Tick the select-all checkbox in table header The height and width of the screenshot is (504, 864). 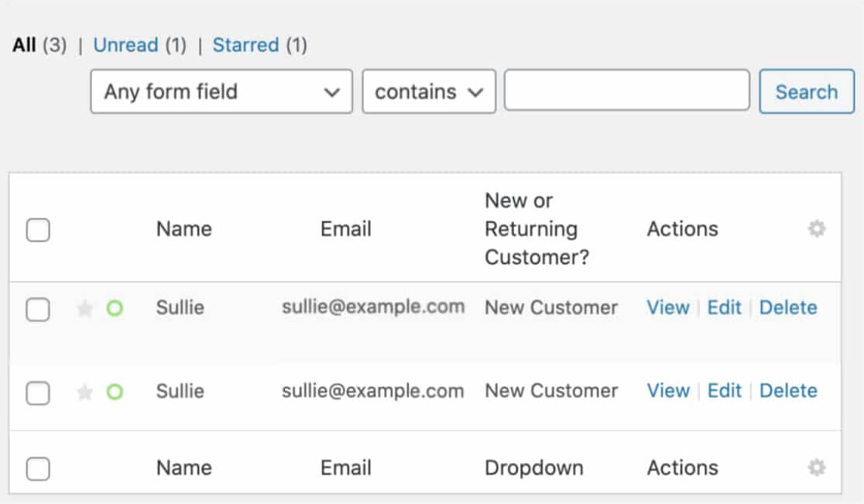point(38,230)
